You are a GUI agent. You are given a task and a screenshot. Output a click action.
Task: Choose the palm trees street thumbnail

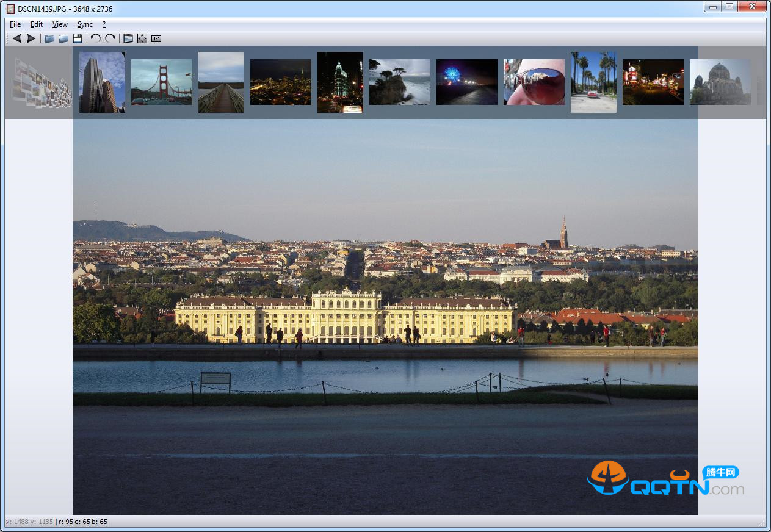(593, 82)
